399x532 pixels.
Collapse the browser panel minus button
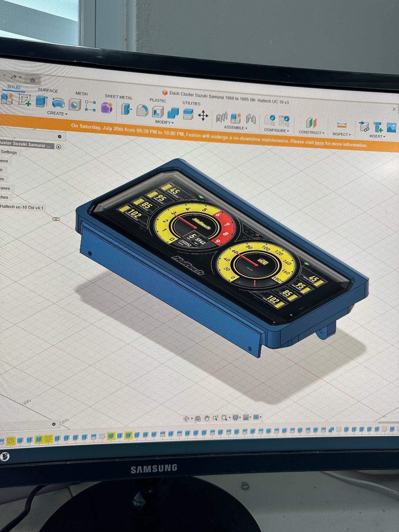(60, 137)
